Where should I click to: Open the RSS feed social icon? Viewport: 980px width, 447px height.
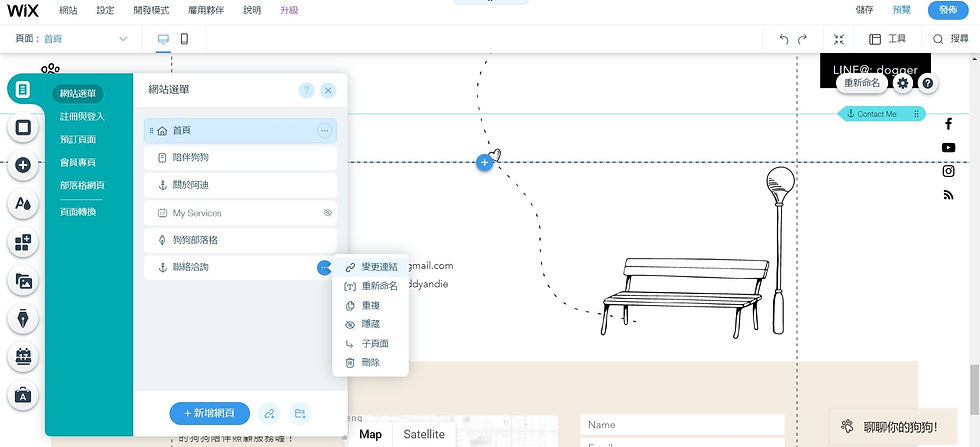pos(948,195)
